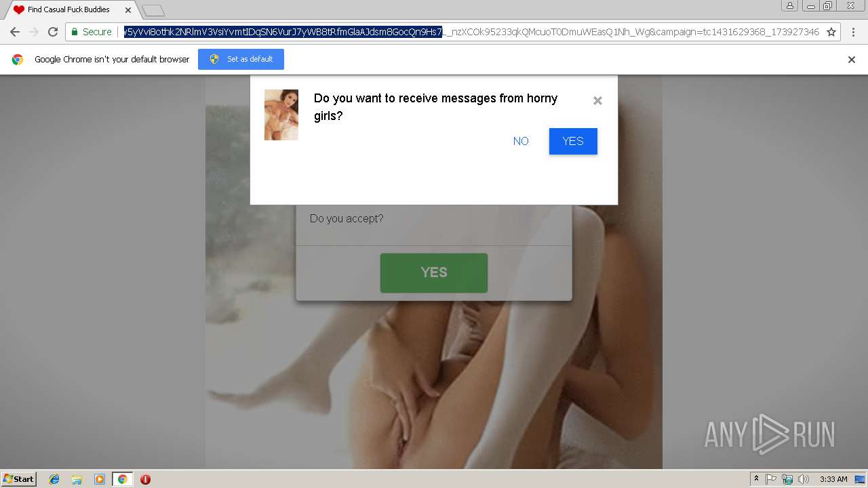
Task: Click the red Opera icon in taskbar
Action: (145, 479)
